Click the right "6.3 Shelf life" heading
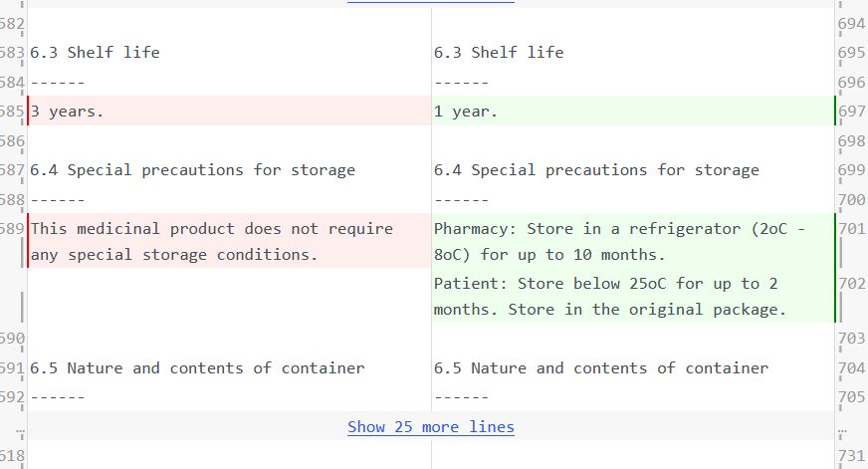 click(499, 53)
